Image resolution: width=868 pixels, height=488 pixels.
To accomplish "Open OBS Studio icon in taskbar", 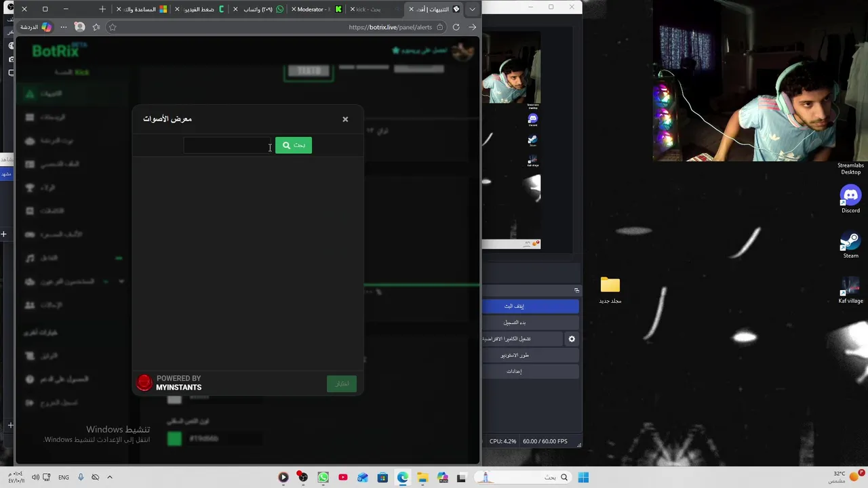I will (x=303, y=477).
